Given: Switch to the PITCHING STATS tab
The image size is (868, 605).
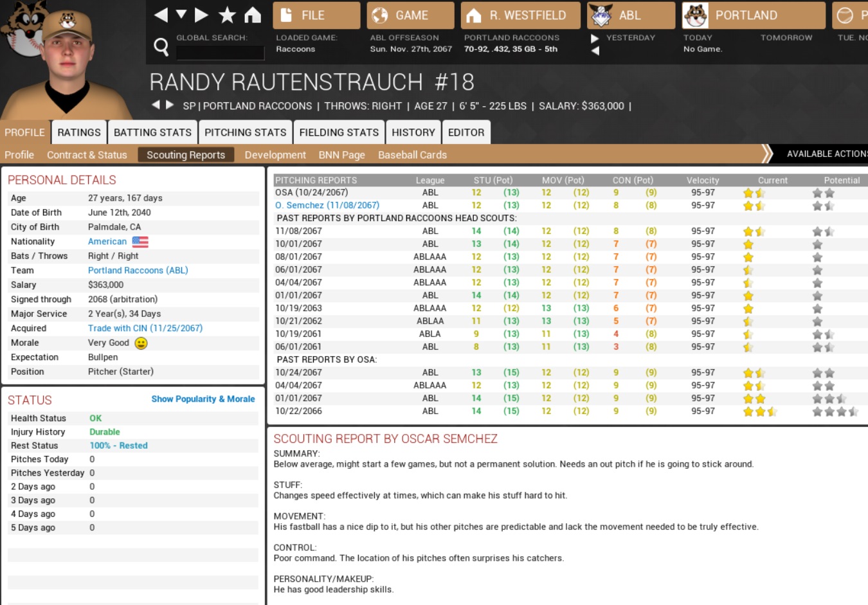Looking at the screenshot, I should [x=245, y=132].
